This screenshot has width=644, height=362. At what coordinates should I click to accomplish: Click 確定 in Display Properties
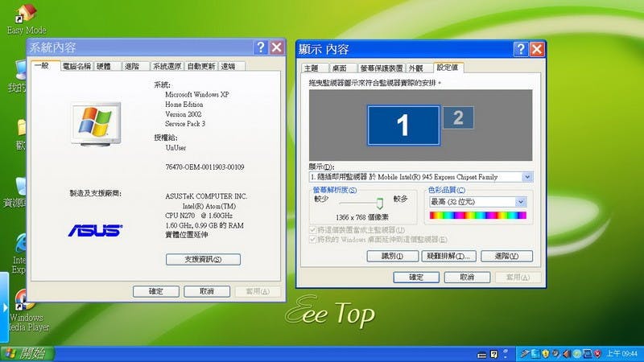tap(416, 278)
